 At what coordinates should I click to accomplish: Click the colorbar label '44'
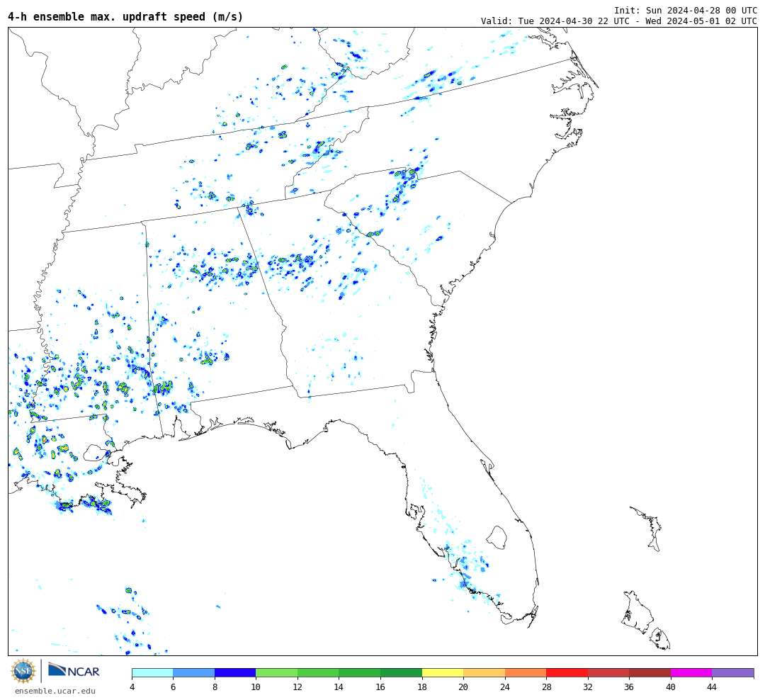click(712, 687)
